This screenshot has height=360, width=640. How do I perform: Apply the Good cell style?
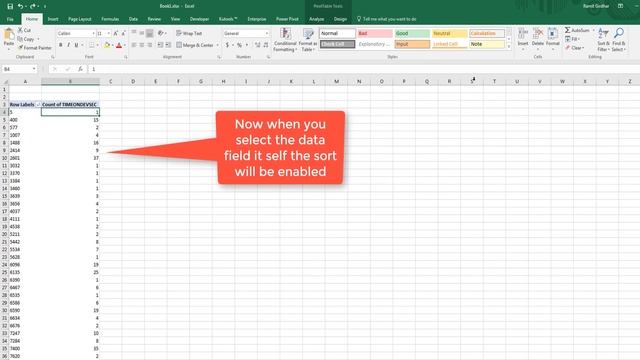click(x=412, y=33)
